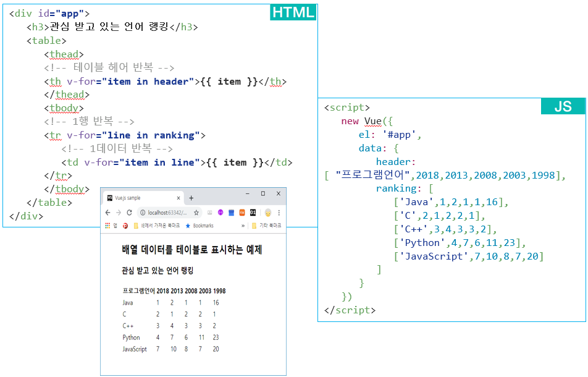
Task: Open the 'IE에서 가져온 북마크' folder
Action: [157, 226]
